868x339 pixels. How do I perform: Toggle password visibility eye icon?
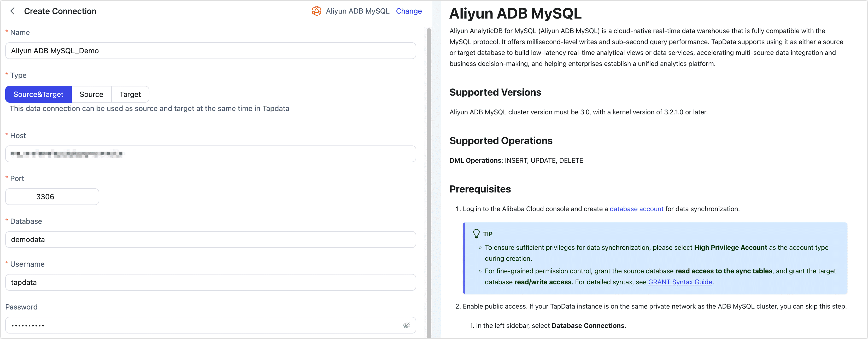(x=407, y=325)
